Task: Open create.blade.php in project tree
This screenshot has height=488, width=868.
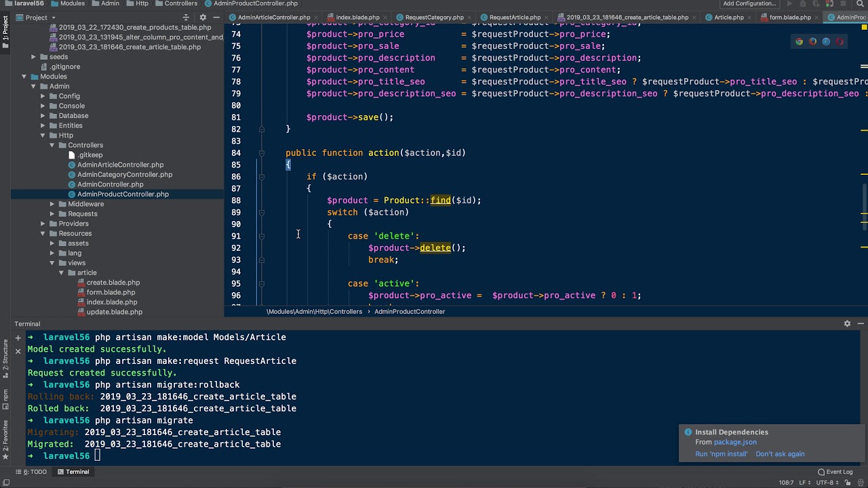Action: (x=113, y=283)
